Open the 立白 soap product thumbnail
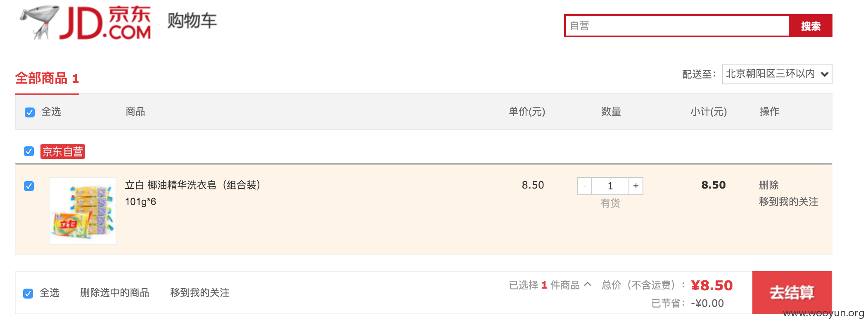This screenshot has width=868, height=325. click(x=83, y=211)
